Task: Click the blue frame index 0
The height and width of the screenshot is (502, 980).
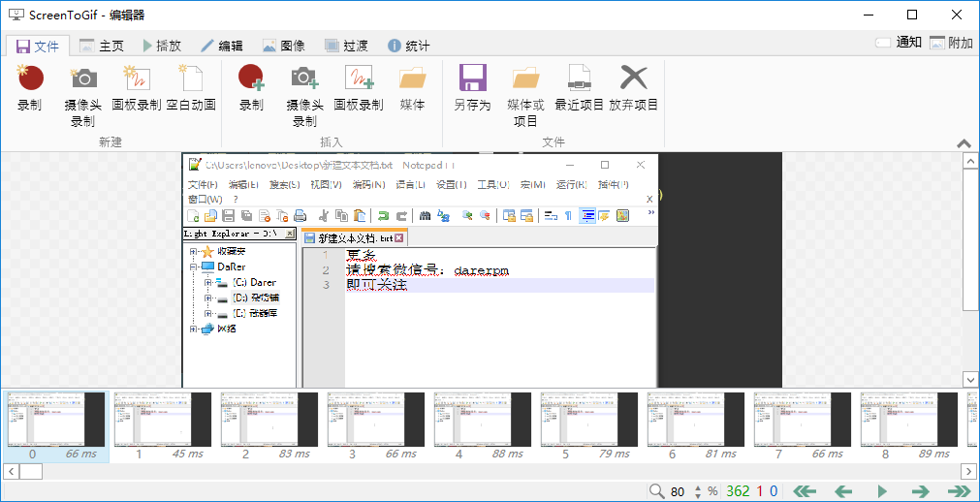Action: point(774,491)
